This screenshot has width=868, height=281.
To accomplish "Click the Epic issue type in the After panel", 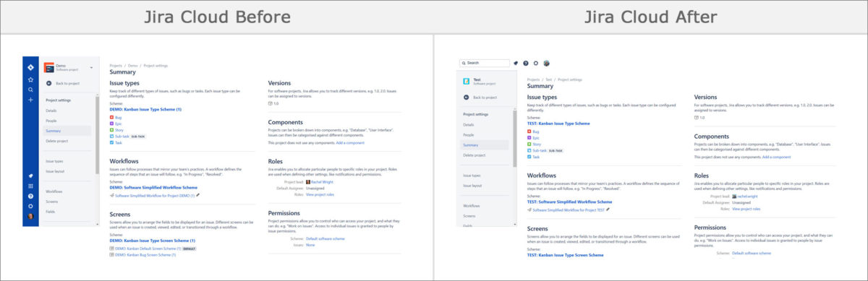I will tap(535, 137).
